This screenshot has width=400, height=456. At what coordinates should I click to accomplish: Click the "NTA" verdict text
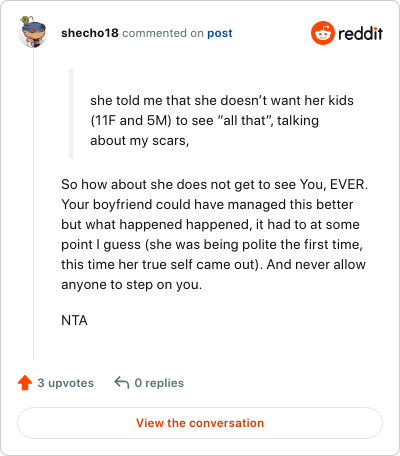click(x=74, y=320)
